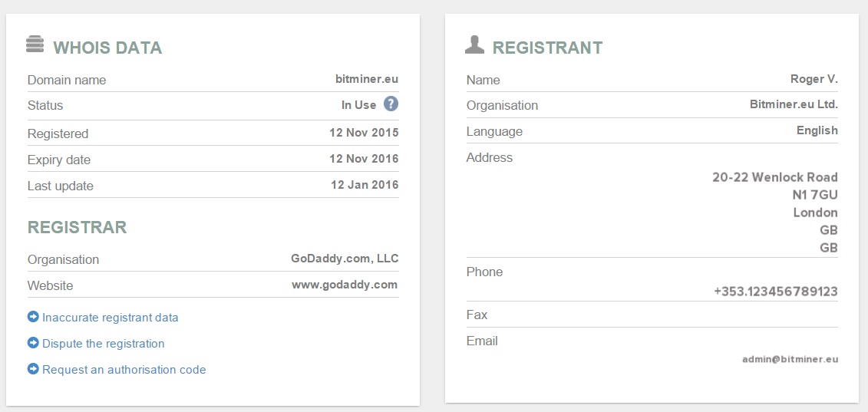Image resolution: width=868 pixels, height=412 pixels.
Task: Click the REGISTRAR section heading
Action: 77,227
